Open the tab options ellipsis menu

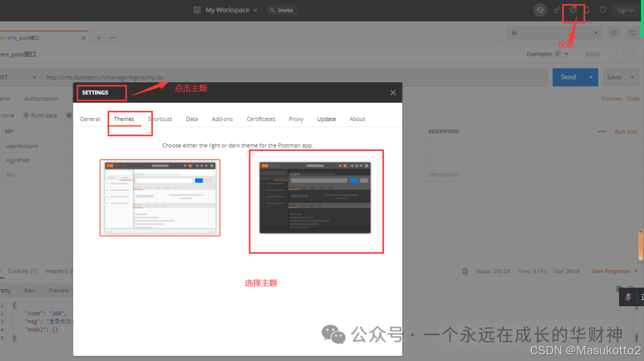pos(113,38)
